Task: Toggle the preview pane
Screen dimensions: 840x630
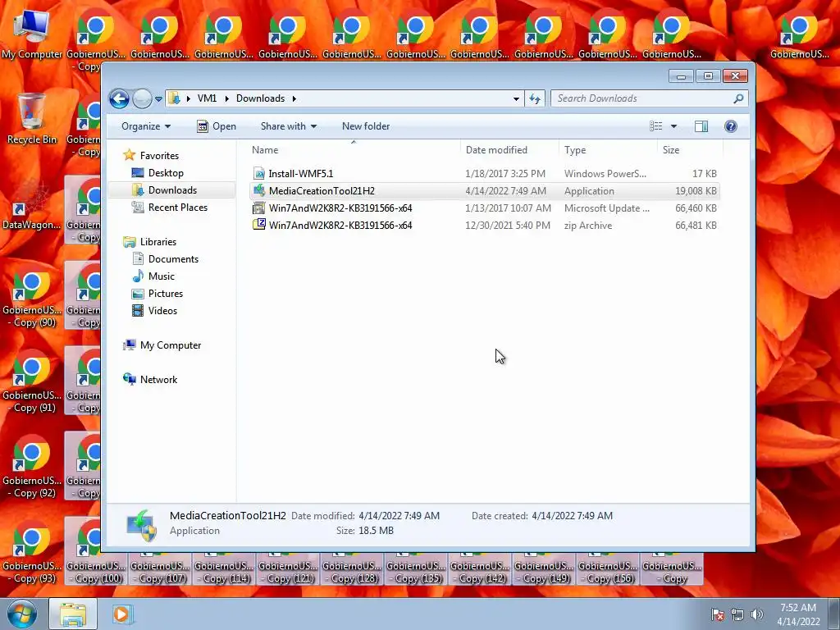Action: point(701,126)
